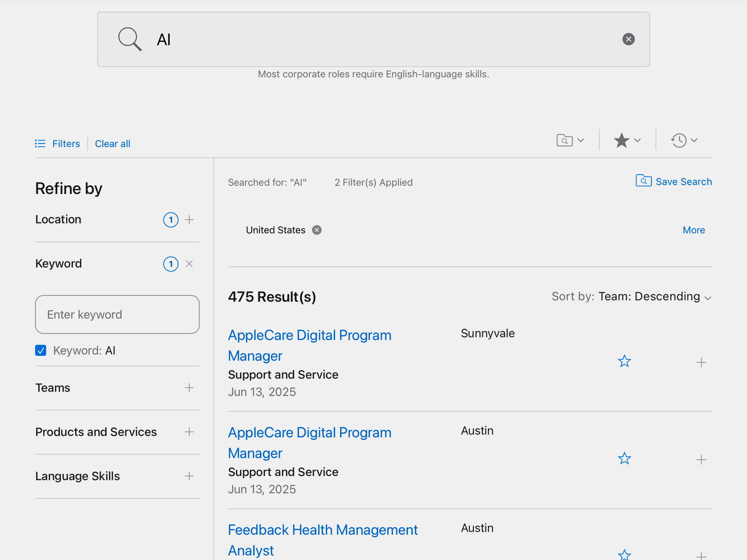Click Clear all filters
The height and width of the screenshot is (560, 747).
coord(113,144)
